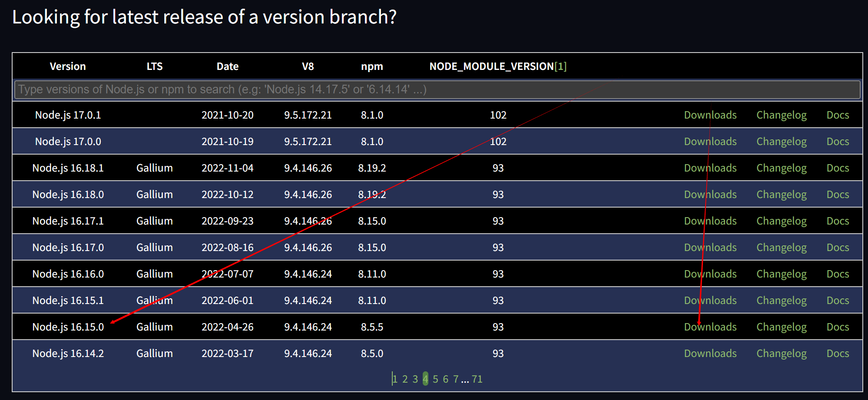Navigate to page 7 of releases
The width and height of the screenshot is (868, 400).
tap(456, 379)
